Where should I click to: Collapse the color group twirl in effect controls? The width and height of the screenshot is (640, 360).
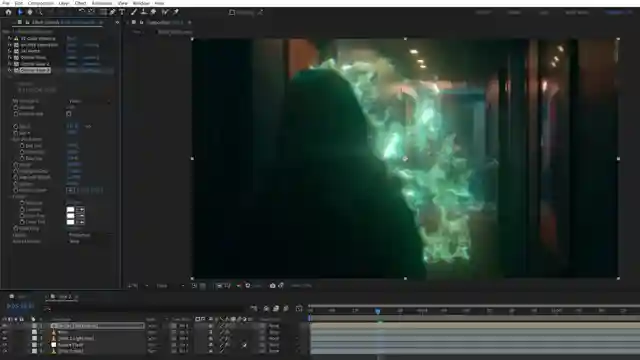click(11, 197)
